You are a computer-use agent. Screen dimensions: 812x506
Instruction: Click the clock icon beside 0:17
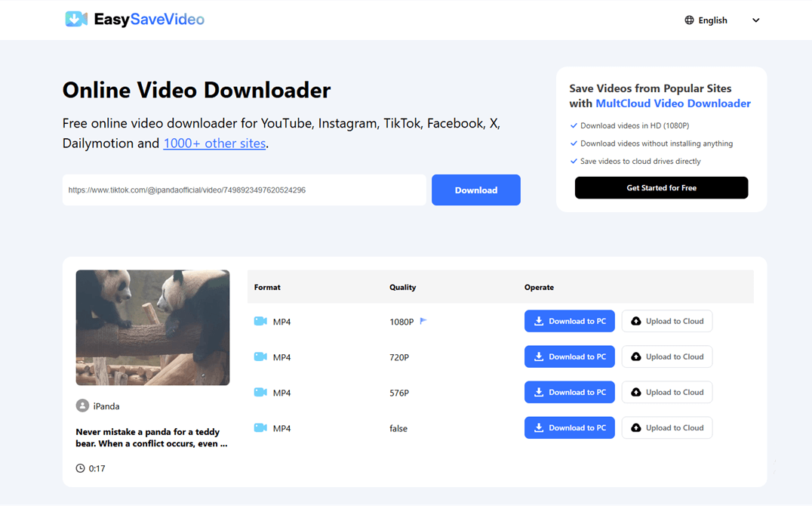pyautogui.click(x=80, y=468)
